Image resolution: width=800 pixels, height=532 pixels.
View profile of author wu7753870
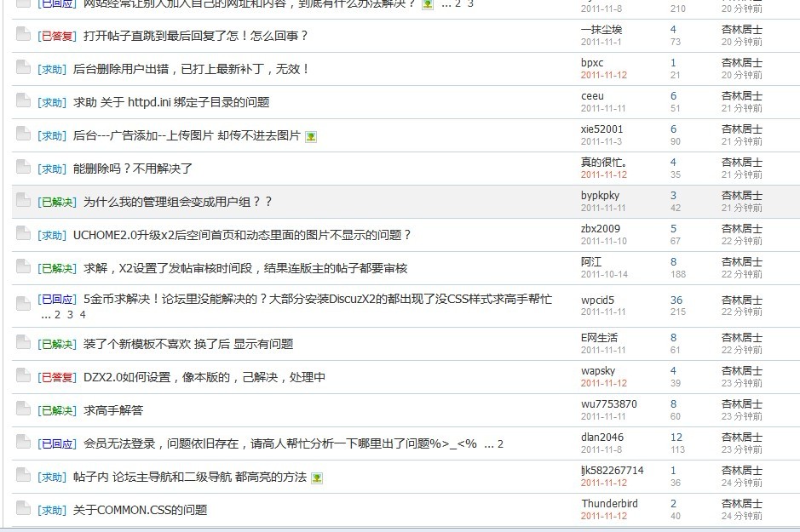pyautogui.click(x=609, y=404)
